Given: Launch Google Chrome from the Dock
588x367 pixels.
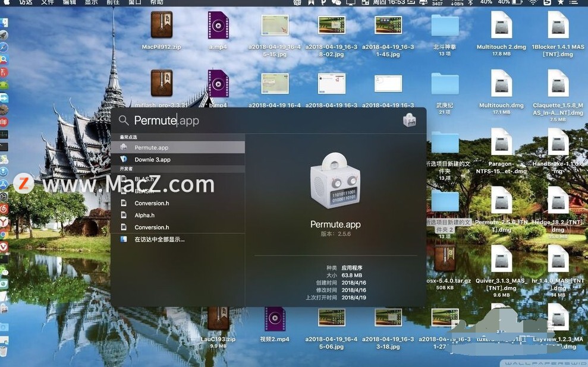Looking at the screenshot, I should 4,234.
